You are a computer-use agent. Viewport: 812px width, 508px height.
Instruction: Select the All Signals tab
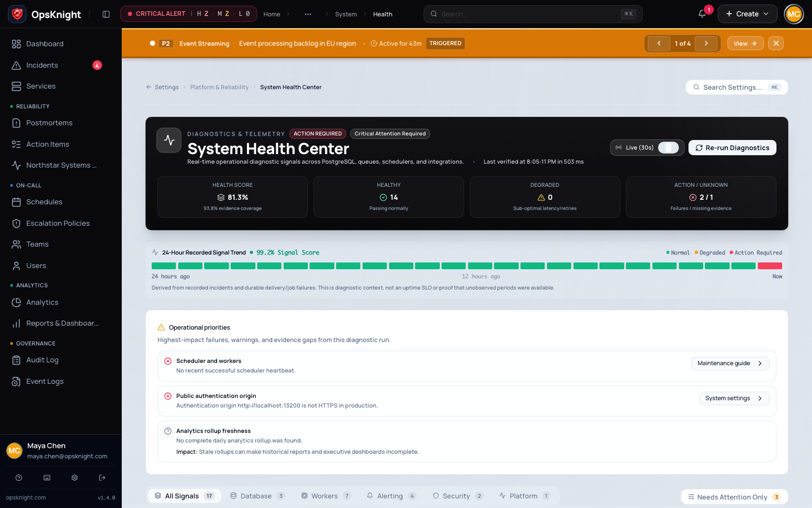[x=184, y=496]
